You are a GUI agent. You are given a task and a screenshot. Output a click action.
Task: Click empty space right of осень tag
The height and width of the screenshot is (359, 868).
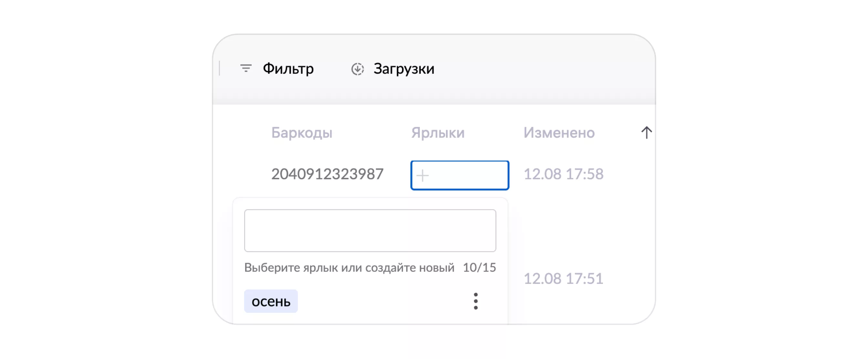pyautogui.click(x=381, y=302)
